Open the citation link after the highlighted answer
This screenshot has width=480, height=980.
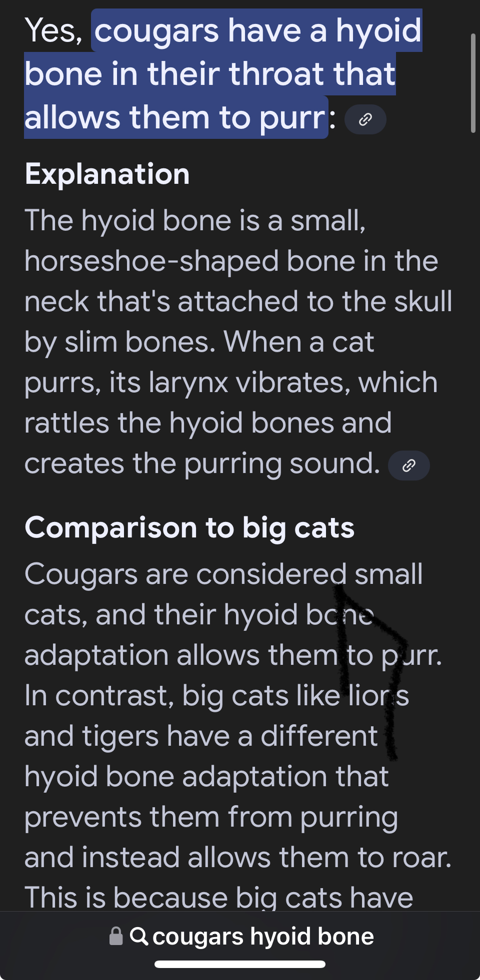[365, 119]
